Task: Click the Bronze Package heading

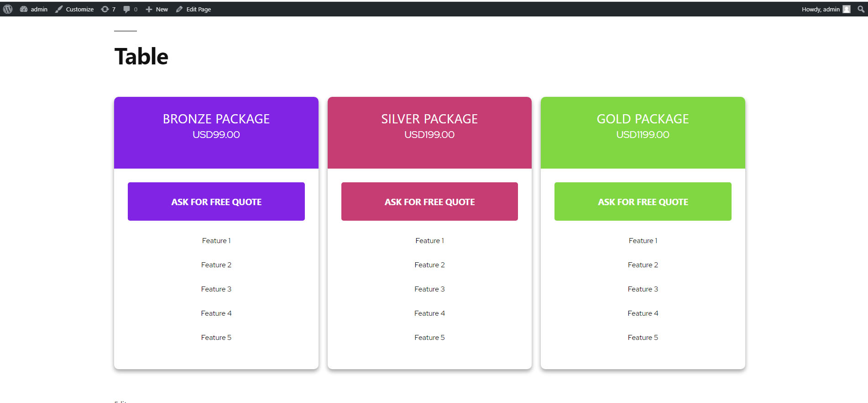Action: (216, 119)
